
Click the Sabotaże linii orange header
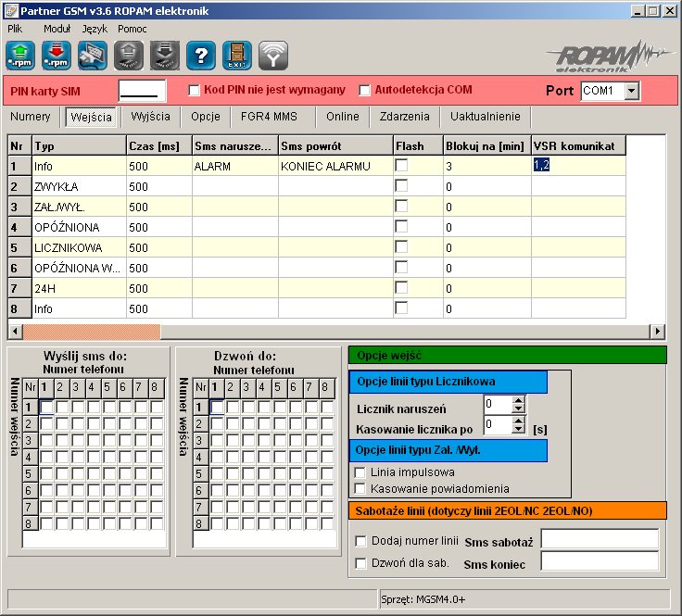(x=508, y=510)
